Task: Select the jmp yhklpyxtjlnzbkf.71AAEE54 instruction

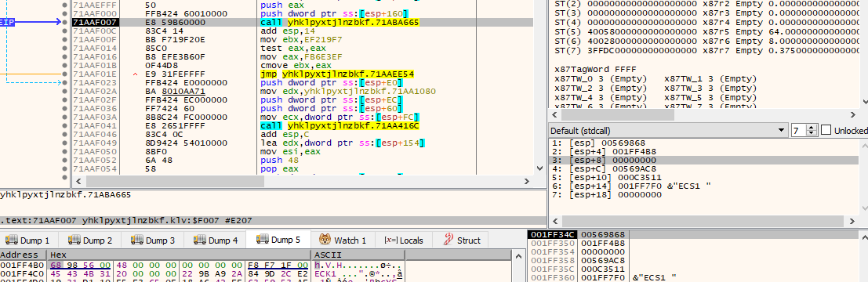Action: [337, 74]
